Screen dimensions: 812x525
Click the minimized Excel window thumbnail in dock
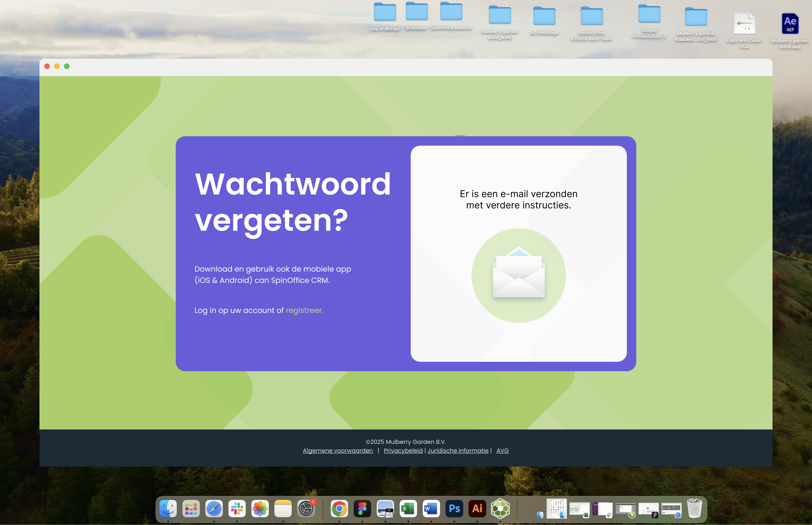tap(579, 510)
